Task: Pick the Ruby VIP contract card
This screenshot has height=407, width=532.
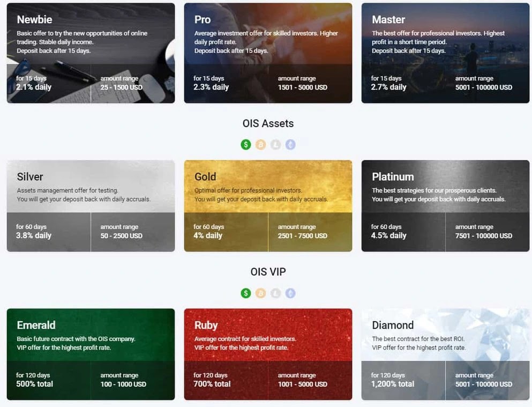Action: 268,354
